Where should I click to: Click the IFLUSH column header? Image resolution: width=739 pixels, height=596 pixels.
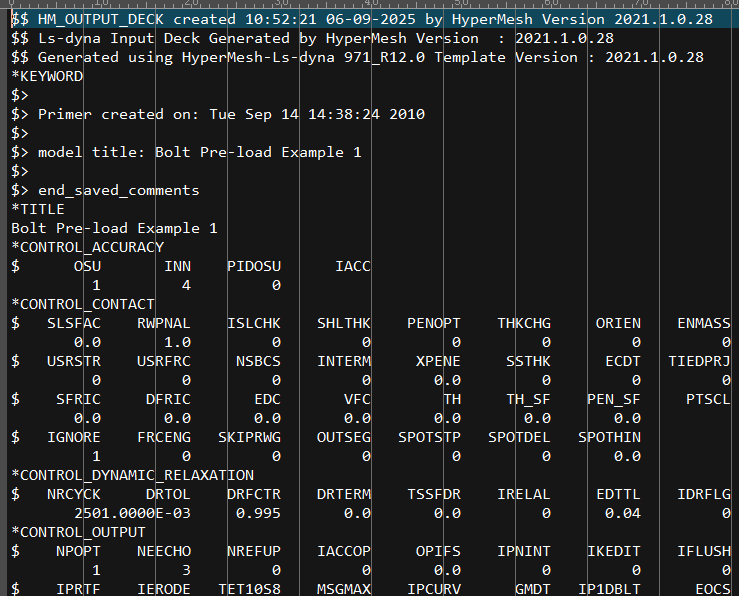point(704,551)
